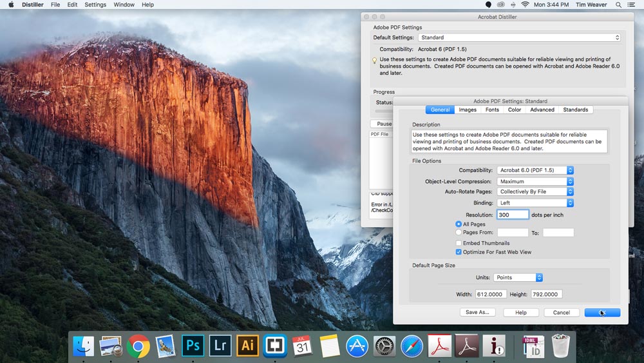Click the Cancel button
Viewport: 644px width, 363px height.
562,313
